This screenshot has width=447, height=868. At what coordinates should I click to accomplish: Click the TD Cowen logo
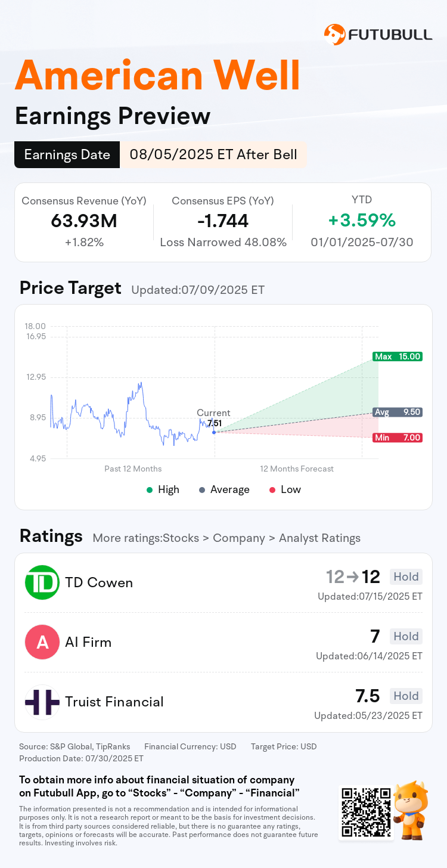pos(42,582)
